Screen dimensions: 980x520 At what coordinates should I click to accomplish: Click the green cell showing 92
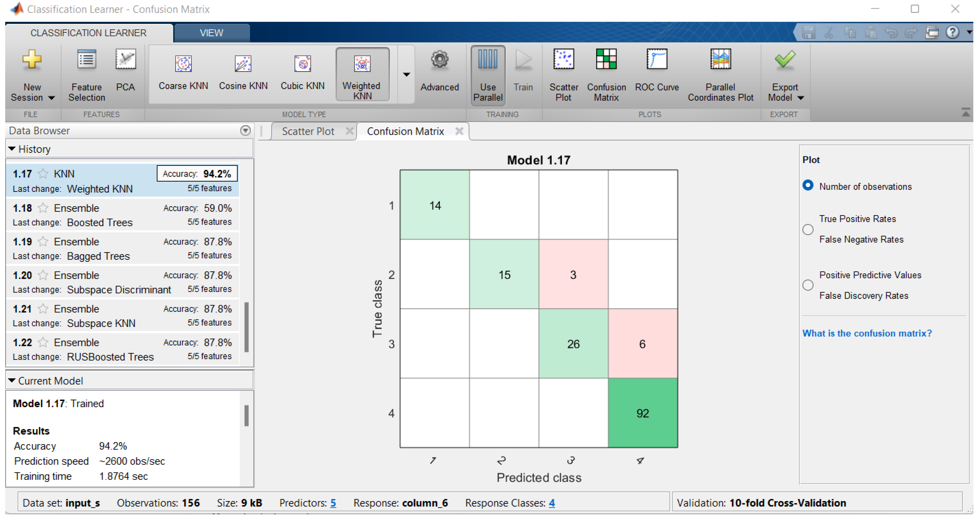point(642,413)
